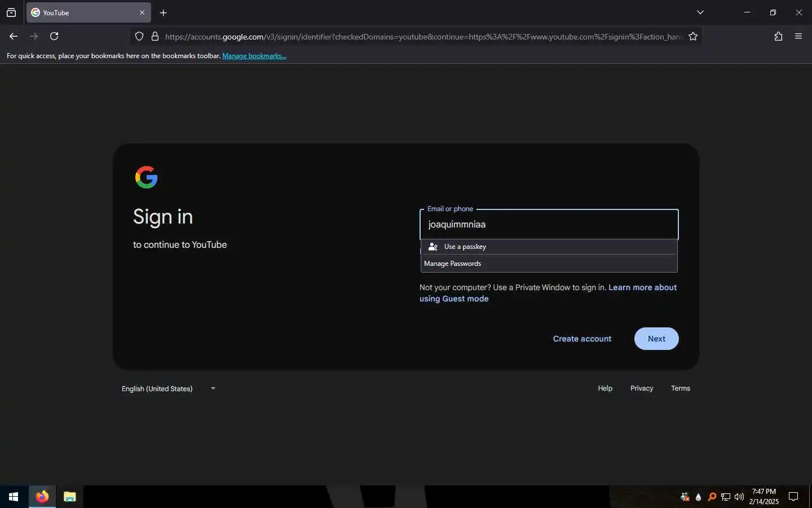
Task: Focus the URL address bar
Action: pyautogui.click(x=423, y=36)
